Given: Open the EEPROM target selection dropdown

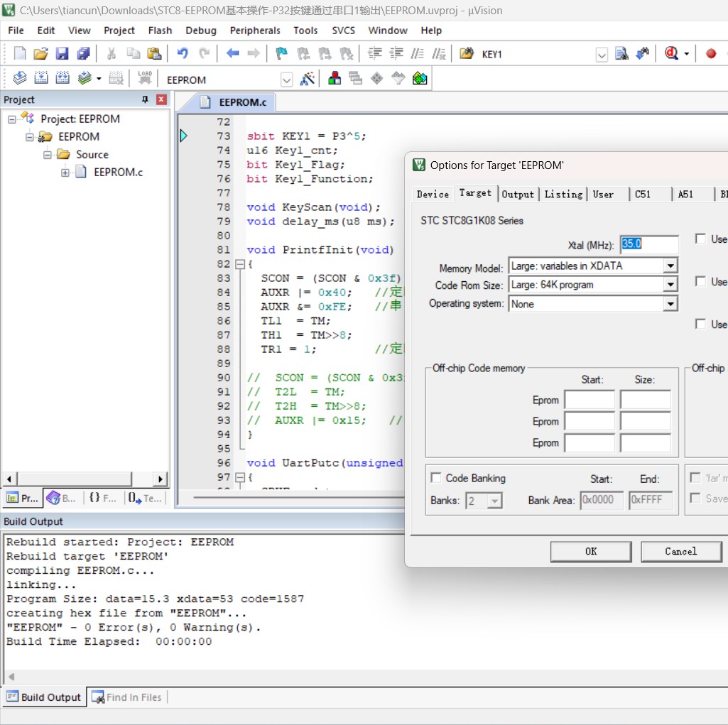Looking at the screenshot, I should [x=286, y=80].
